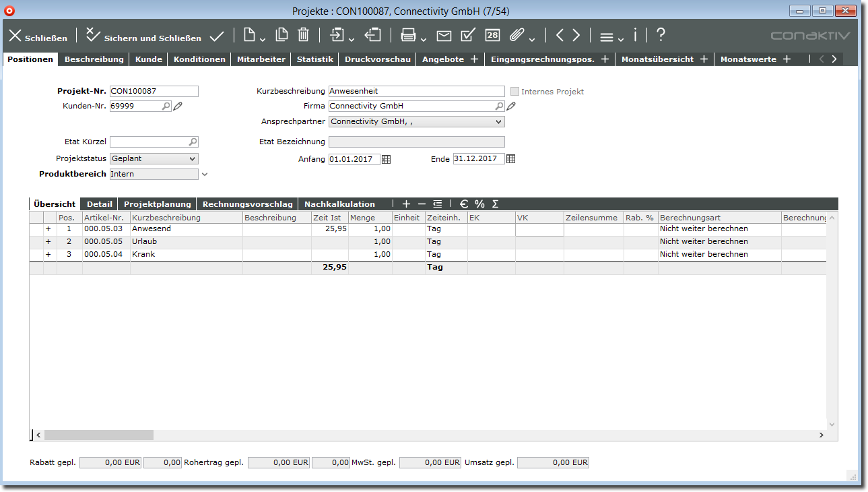This screenshot has height=492, width=868.
Task: Click the question mark help icon
Action: click(x=661, y=35)
